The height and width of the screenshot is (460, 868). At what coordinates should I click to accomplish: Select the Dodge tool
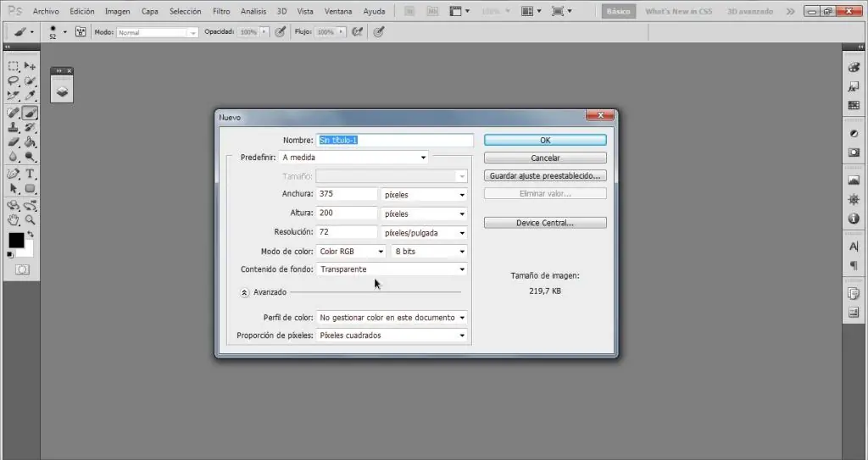coord(30,157)
